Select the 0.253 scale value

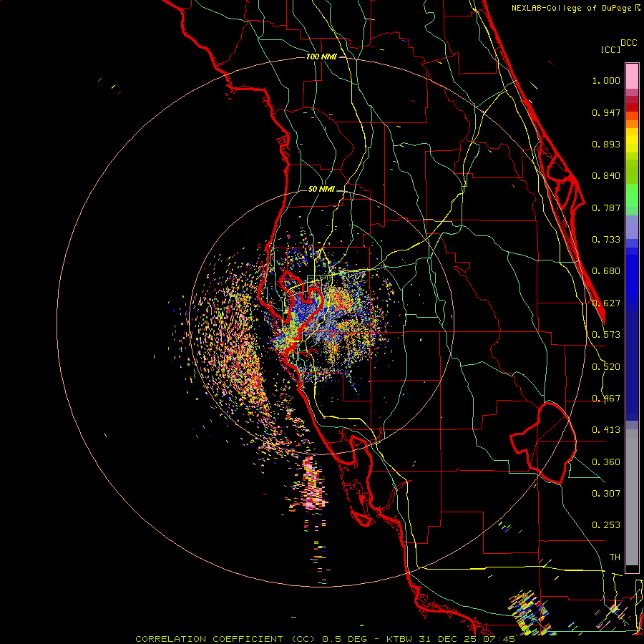coord(606,525)
